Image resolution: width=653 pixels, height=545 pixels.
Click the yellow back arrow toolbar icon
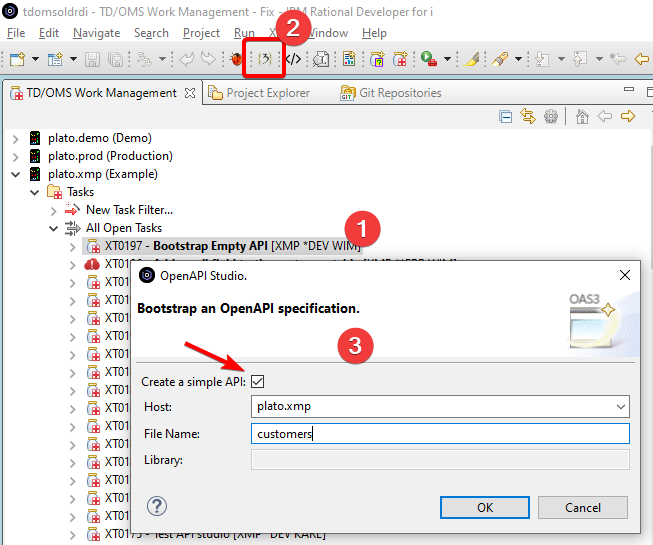click(x=642, y=59)
